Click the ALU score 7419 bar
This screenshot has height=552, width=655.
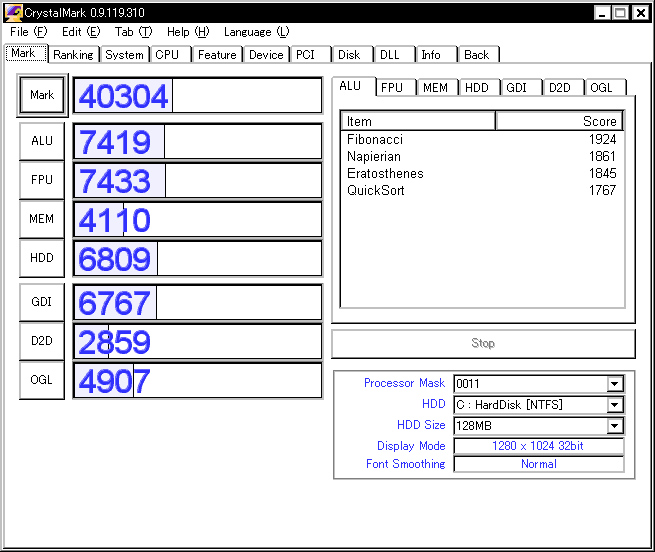(198, 141)
